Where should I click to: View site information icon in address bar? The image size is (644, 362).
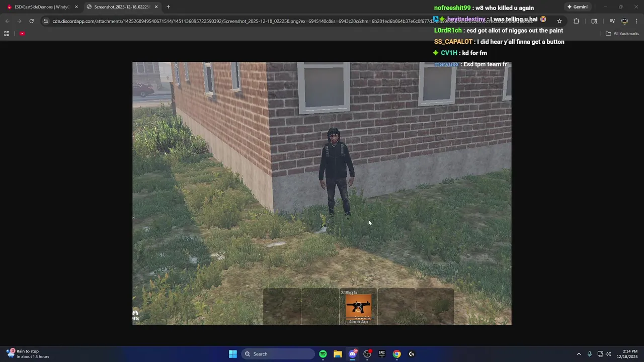[46, 21]
